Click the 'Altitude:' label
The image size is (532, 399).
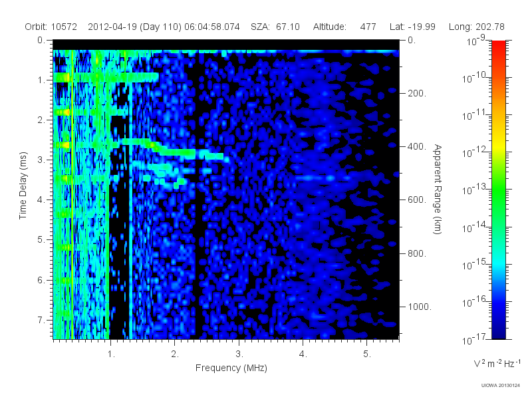[x=329, y=27]
